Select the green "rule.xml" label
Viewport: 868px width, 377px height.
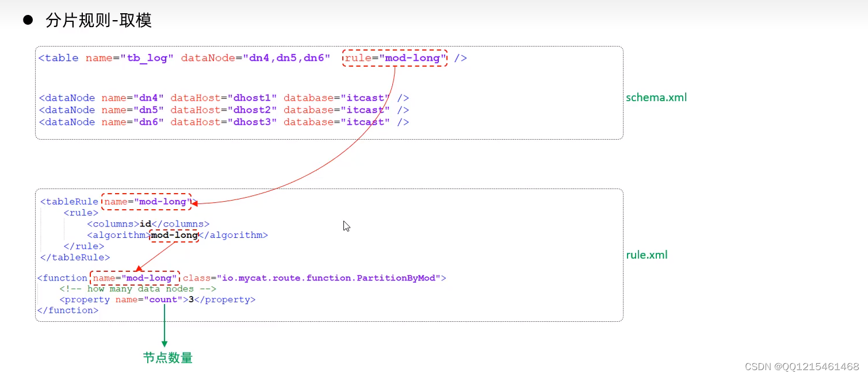pyautogui.click(x=647, y=255)
